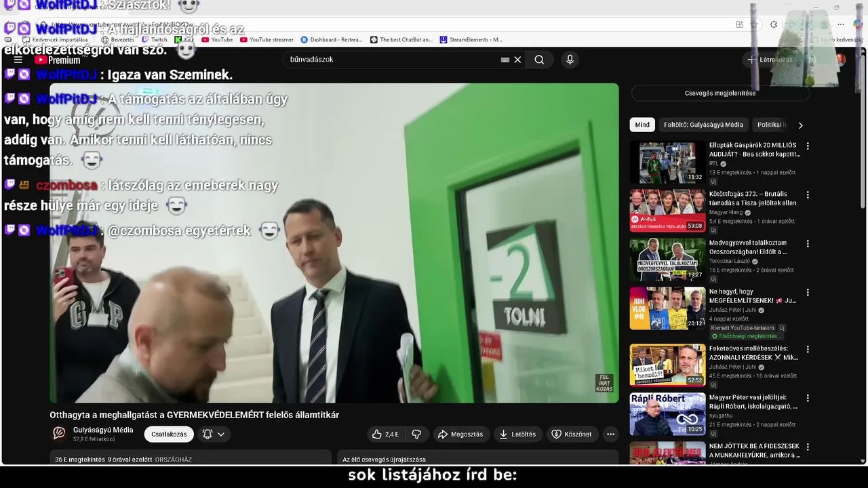868x488 pixels.
Task: Open Kötöttfogás 373 video thumbnail
Action: coord(667,211)
